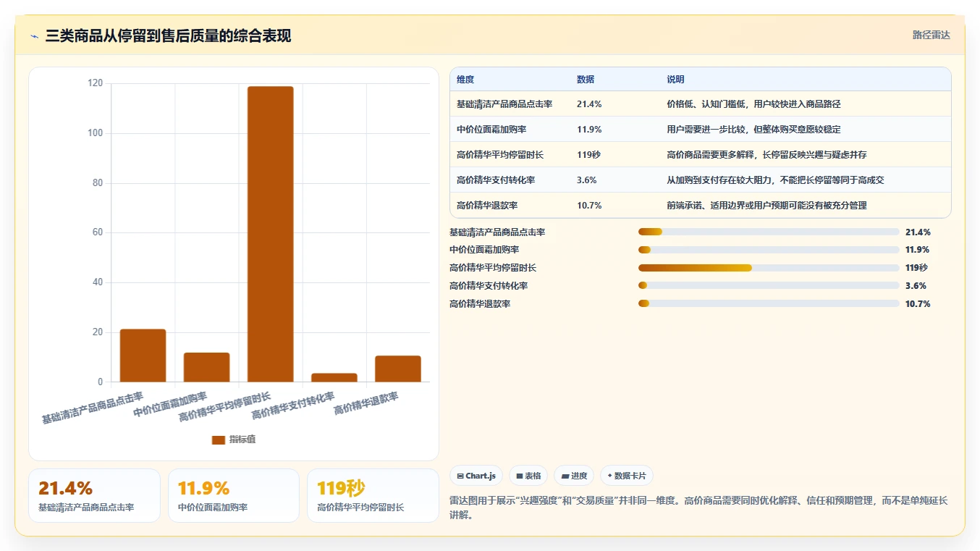Click the summary paragraph starting 雷达图用于展示
Screen dimensions: 980x551
tap(699, 508)
